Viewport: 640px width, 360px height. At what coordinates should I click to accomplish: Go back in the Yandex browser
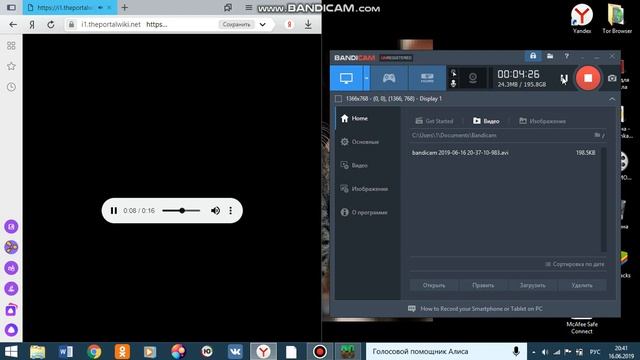(x=13, y=24)
